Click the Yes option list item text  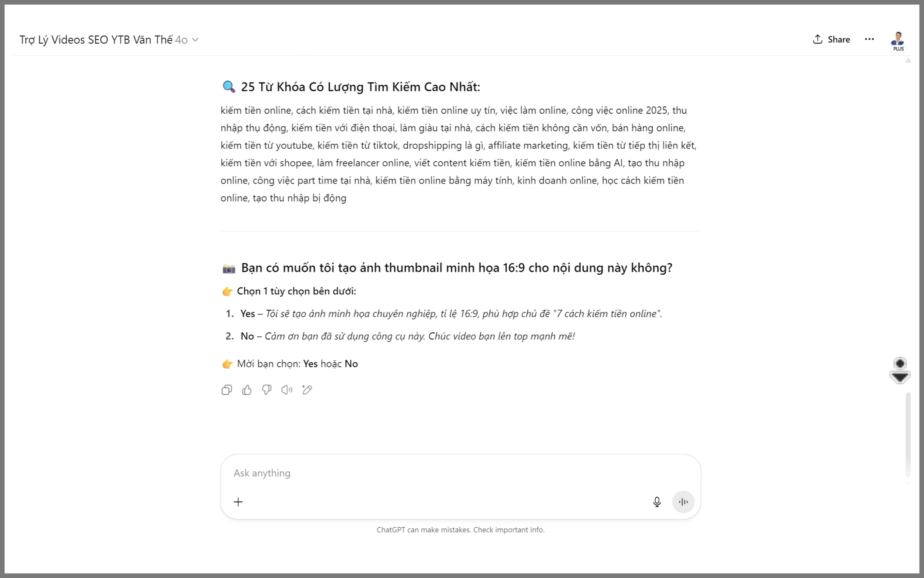click(451, 314)
